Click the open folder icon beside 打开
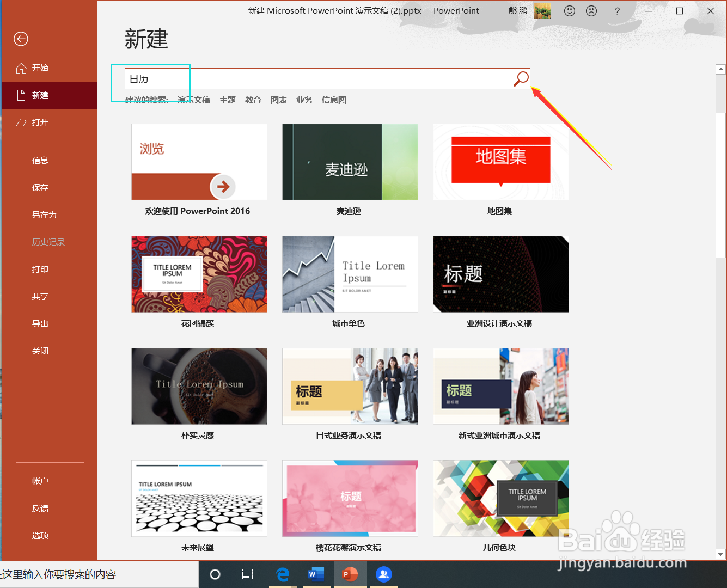727x588 pixels. 21,122
